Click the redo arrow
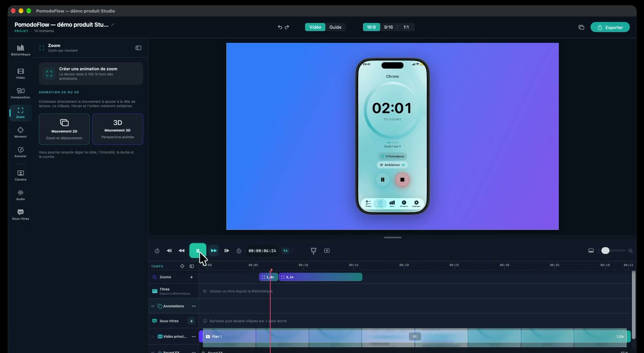This screenshot has width=644, height=353. (287, 27)
